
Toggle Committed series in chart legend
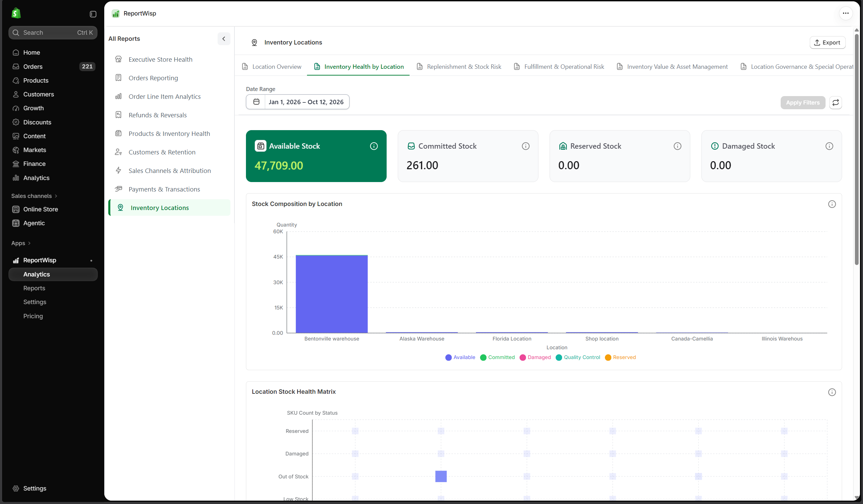[x=497, y=357]
